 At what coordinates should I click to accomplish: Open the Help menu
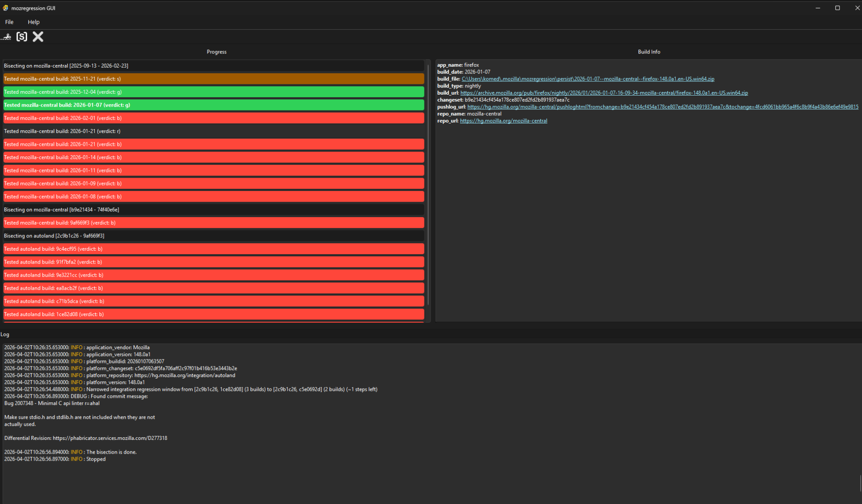coord(34,22)
